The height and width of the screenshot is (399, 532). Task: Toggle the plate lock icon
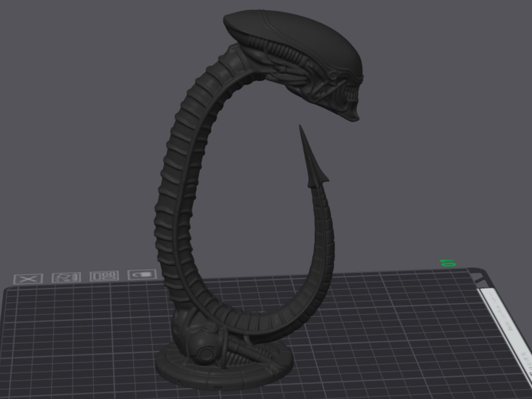pyautogui.click(x=142, y=274)
